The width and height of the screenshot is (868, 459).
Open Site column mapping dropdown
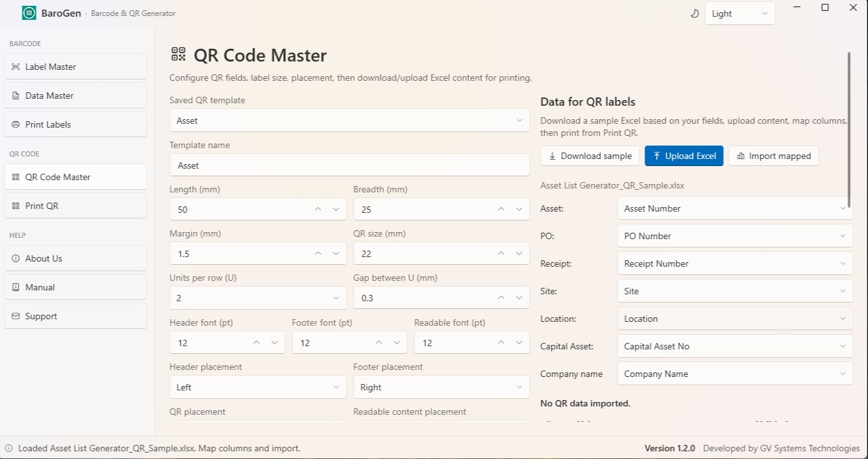[735, 291]
